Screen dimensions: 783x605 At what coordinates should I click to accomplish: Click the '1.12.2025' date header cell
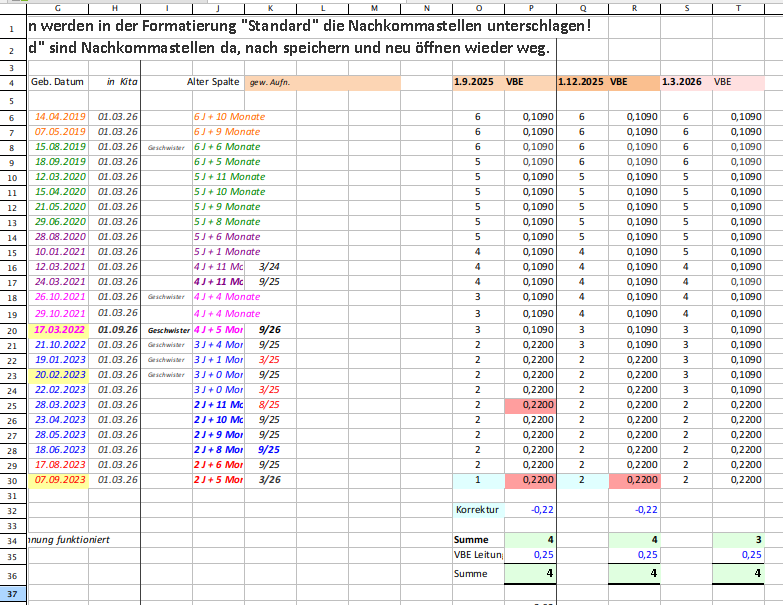581,82
